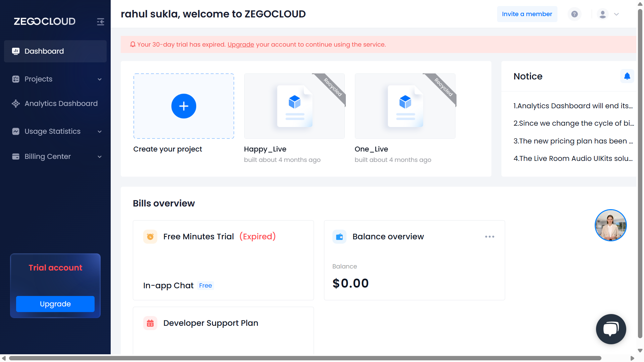This screenshot has height=362, width=644.
Task: Click the One_Live project cube icon
Action: tap(406, 102)
